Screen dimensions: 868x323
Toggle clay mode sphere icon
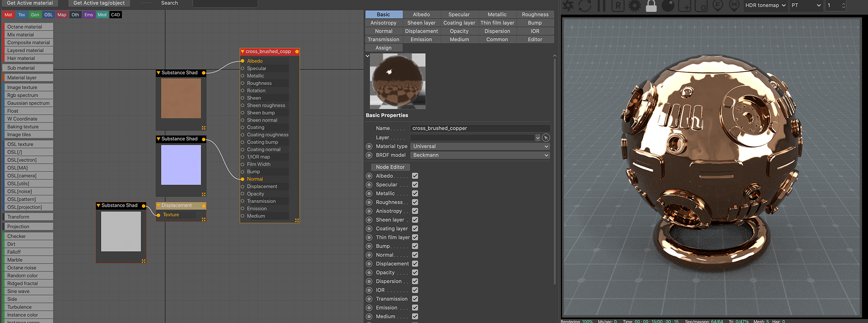tap(668, 6)
